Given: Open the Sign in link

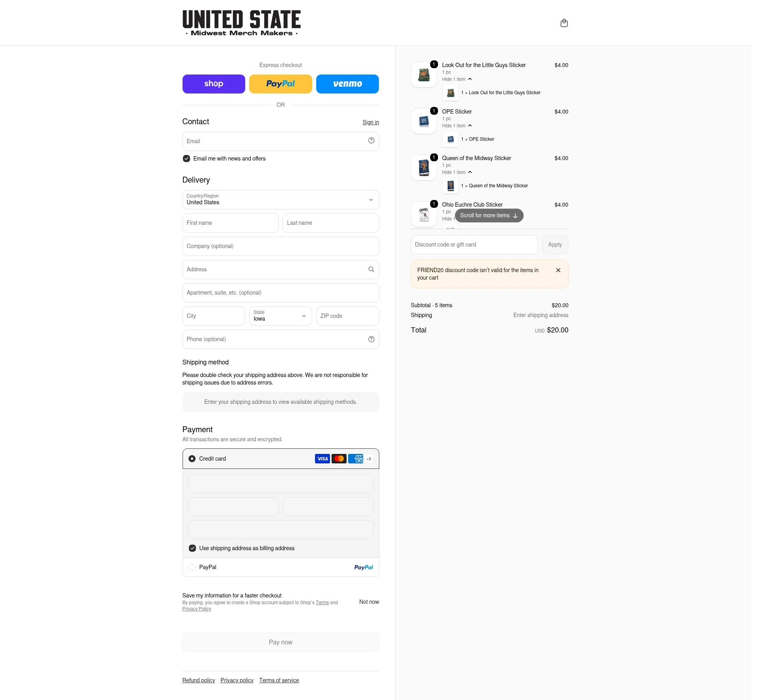Looking at the screenshot, I should pos(371,122).
